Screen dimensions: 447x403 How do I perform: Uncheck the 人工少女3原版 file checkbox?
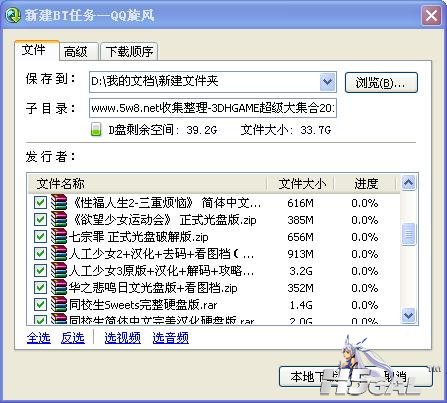(40, 270)
